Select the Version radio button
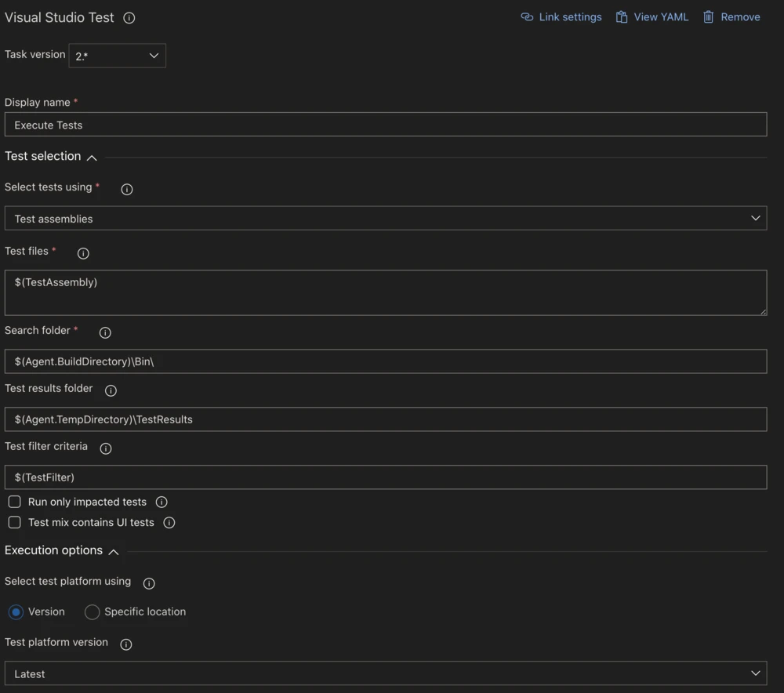 [16, 612]
